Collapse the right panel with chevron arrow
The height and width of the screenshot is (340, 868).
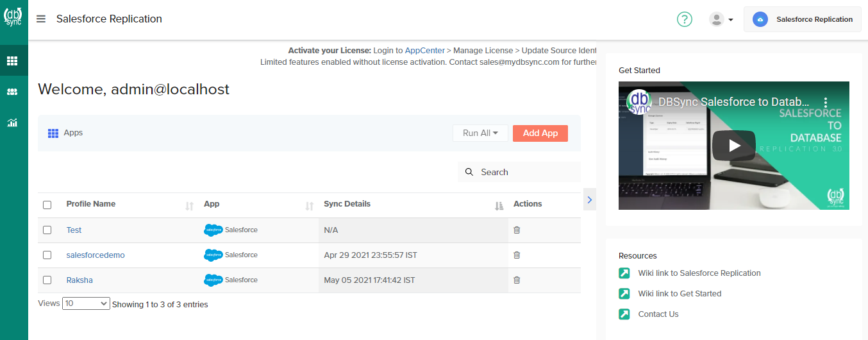(590, 200)
